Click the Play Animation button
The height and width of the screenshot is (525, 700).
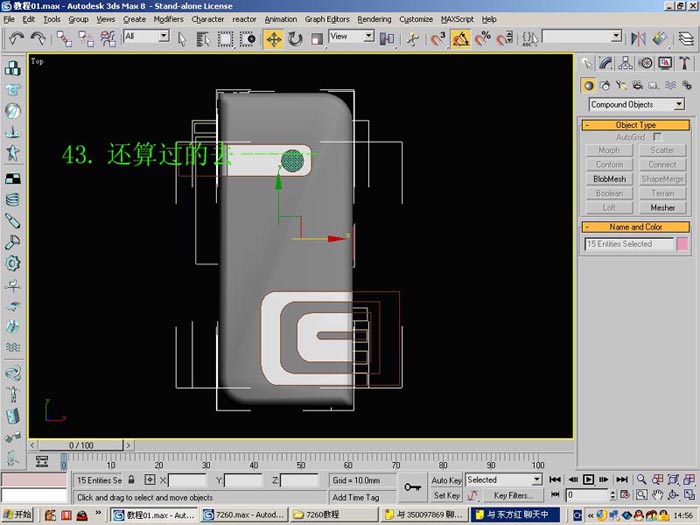(588, 479)
